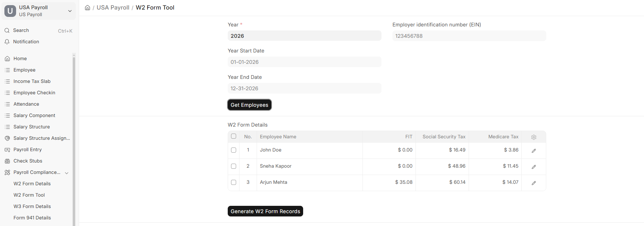
Task: Edit the Sneha Kapoor row with pencil
Action: pos(534,167)
